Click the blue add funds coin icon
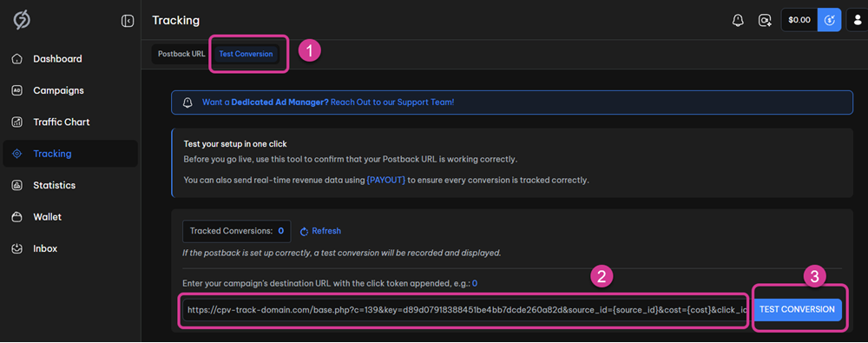868x343 pixels. click(x=829, y=20)
